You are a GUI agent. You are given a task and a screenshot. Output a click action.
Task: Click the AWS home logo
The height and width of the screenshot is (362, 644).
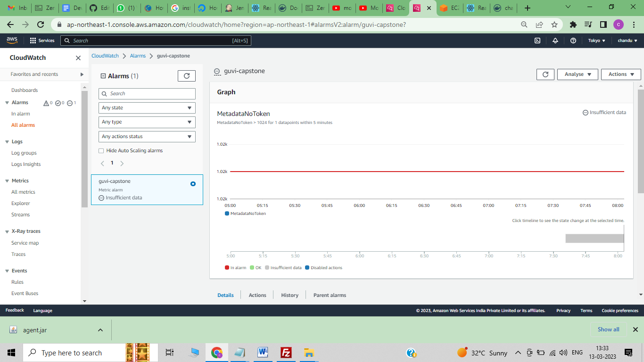pos(11,40)
